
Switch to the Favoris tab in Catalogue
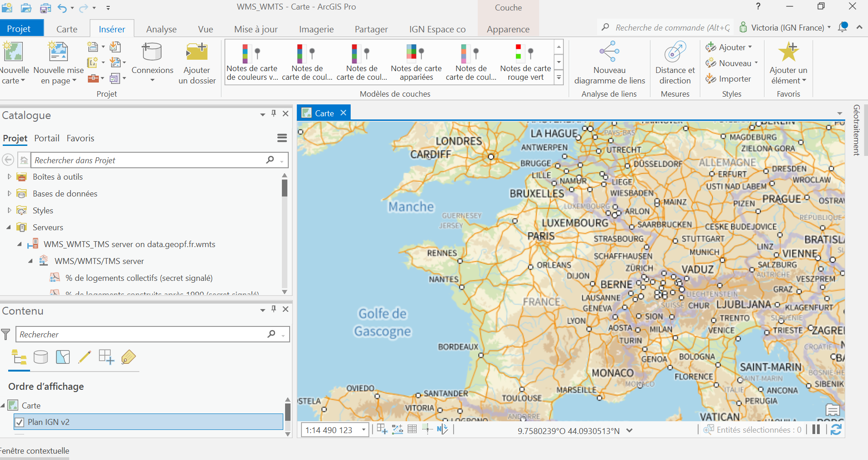coord(81,138)
